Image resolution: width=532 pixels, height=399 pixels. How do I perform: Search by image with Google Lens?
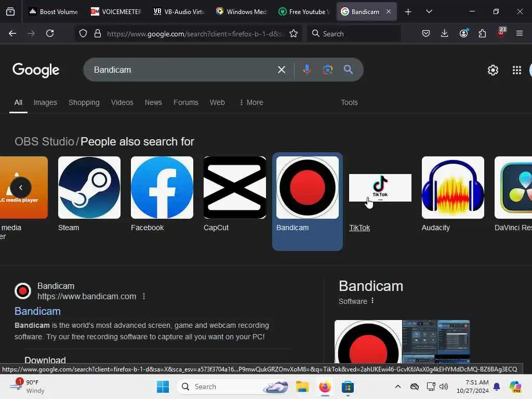[x=327, y=70]
